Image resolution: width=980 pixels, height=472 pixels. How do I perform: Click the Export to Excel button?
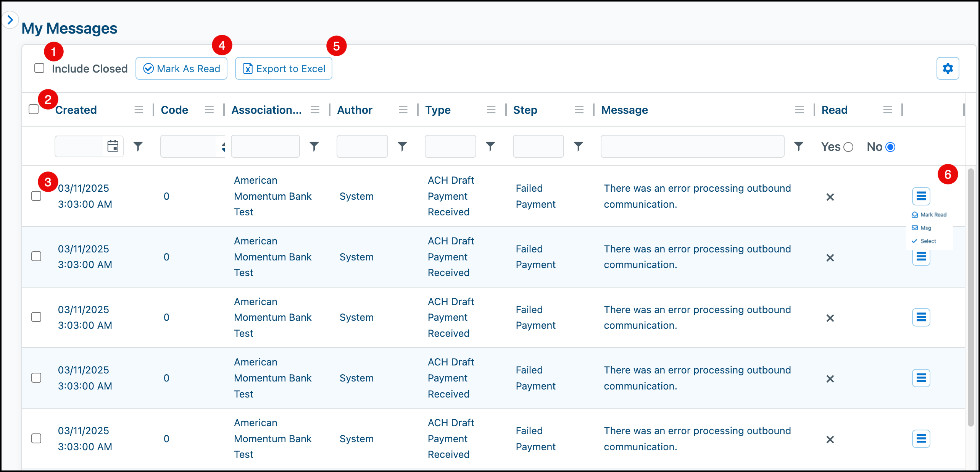284,69
